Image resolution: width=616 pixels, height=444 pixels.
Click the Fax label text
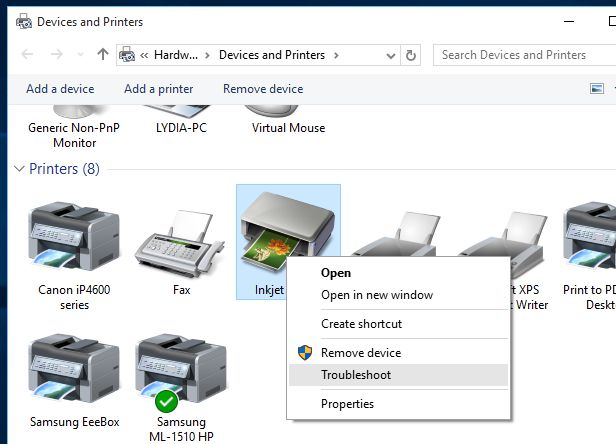(182, 290)
